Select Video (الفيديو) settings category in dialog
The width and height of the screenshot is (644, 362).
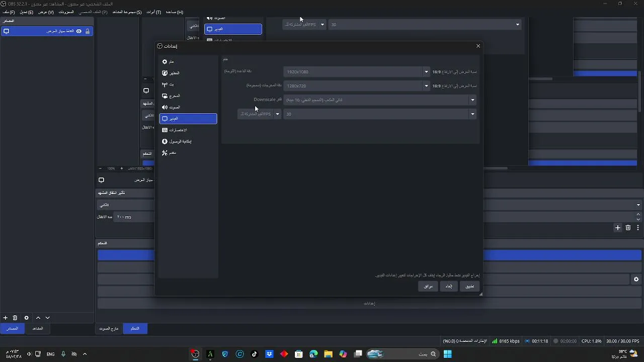[188, 119]
